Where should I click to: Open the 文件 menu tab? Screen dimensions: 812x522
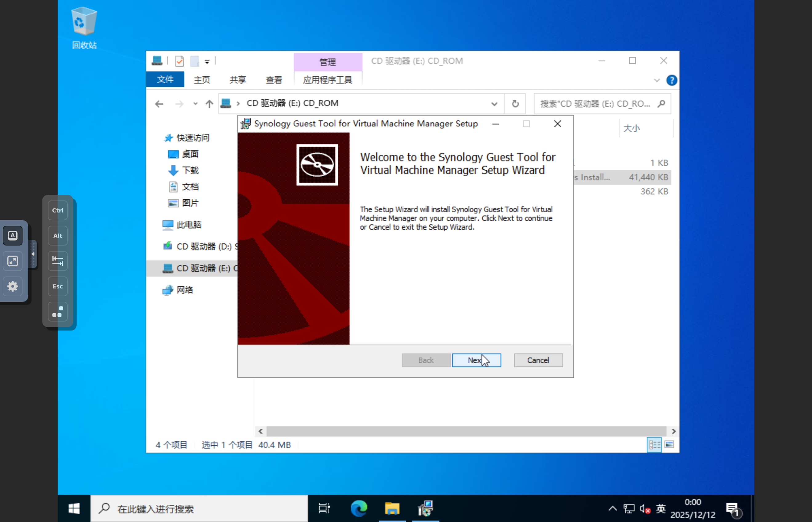click(x=165, y=80)
